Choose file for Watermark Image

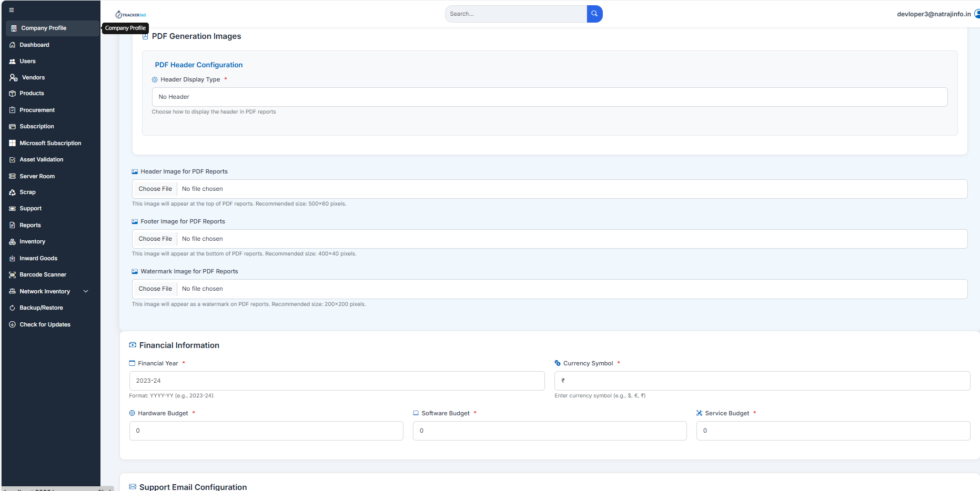coord(155,289)
